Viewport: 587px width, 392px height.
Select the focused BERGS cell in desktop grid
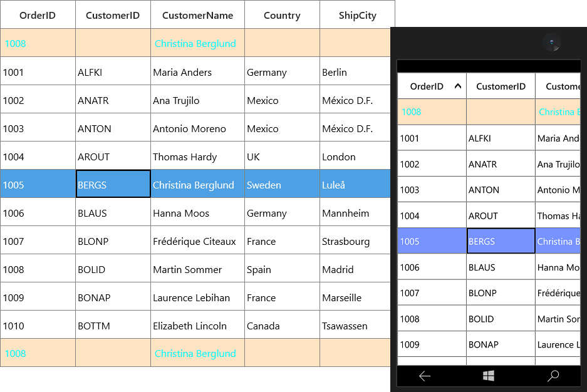click(x=113, y=183)
